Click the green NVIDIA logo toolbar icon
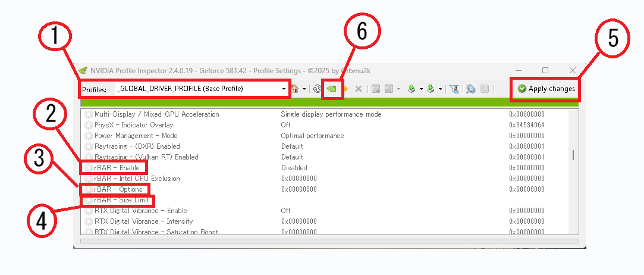Viewport: 644px width, 275px height. (332, 89)
